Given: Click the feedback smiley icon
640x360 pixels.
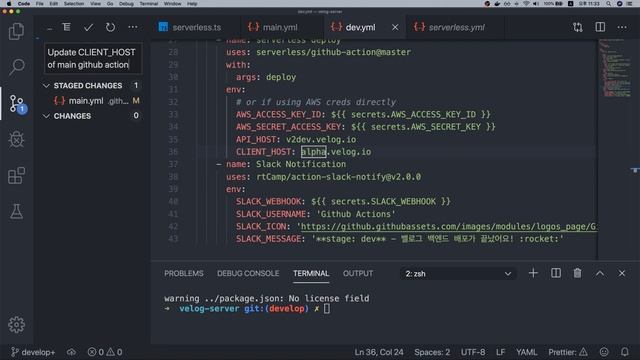Looking at the screenshot, I should [x=604, y=352].
